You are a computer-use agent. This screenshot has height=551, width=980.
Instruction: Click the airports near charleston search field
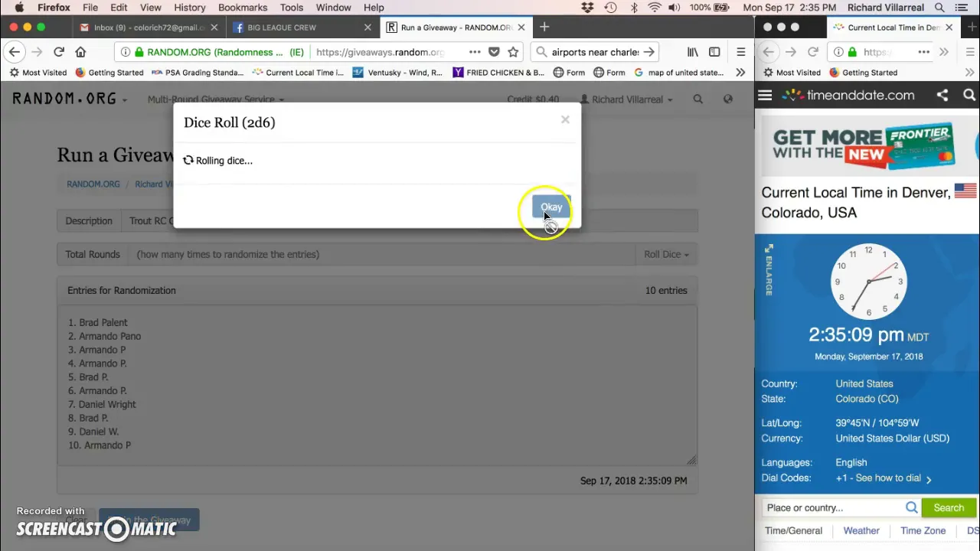click(594, 52)
